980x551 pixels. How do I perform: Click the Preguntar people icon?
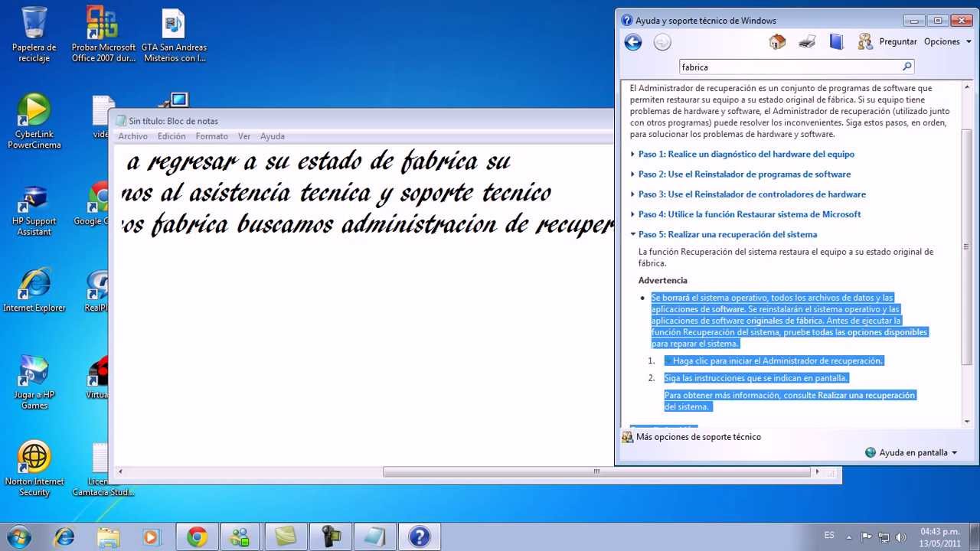tap(865, 41)
